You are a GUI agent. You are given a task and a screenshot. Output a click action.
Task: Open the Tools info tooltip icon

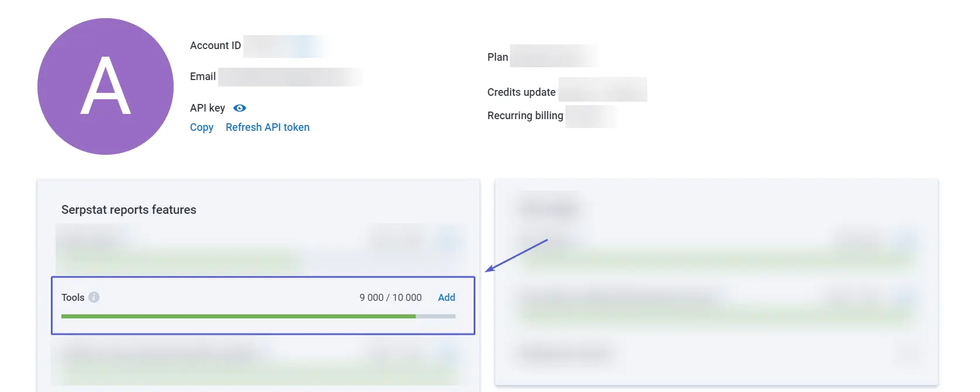click(x=94, y=297)
